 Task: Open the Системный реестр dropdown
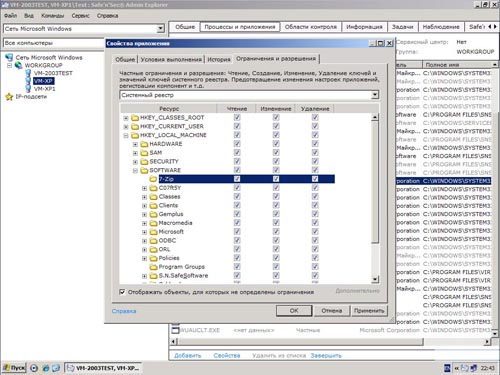[375, 95]
